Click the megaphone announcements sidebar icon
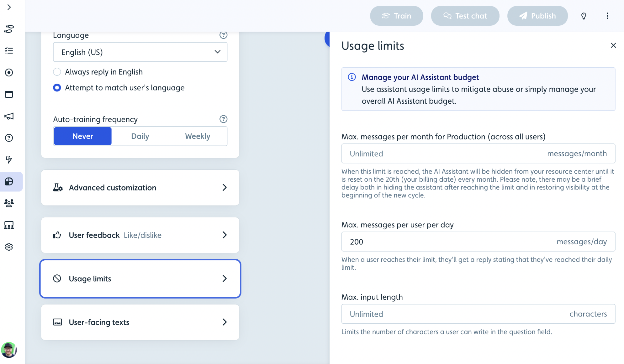 coord(9,116)
